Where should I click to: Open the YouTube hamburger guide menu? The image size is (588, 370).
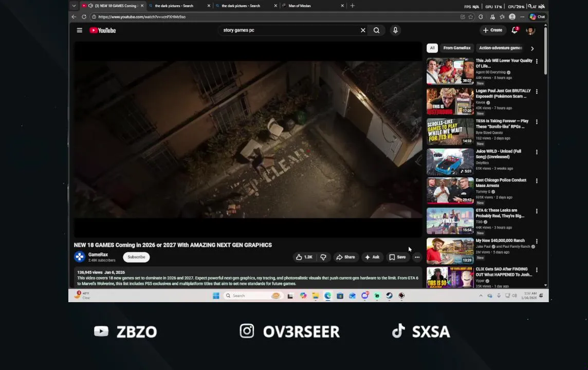pos(80,30)
